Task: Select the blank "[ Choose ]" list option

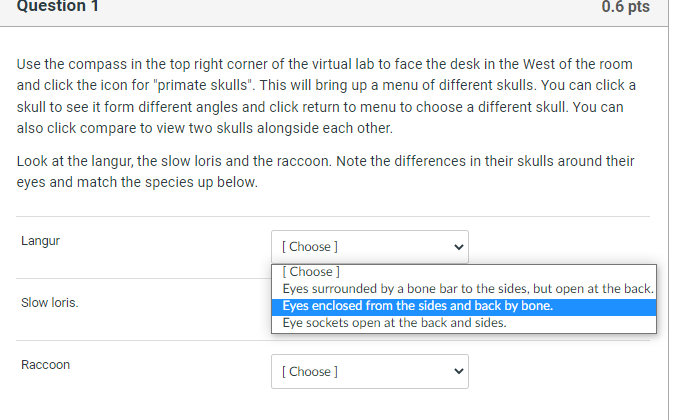Action: [x=311, y=272]
